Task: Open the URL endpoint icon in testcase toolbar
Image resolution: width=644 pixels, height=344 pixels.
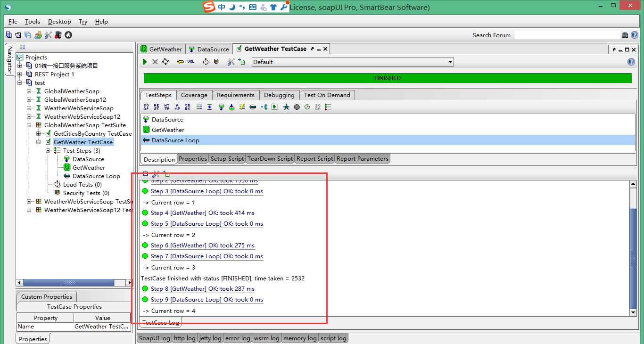Action: click(191, 62)
